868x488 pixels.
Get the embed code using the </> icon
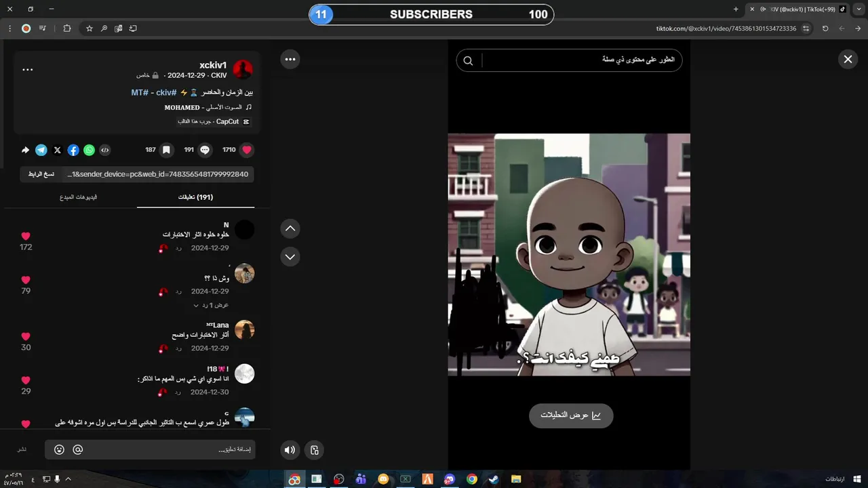click(105, 150)
